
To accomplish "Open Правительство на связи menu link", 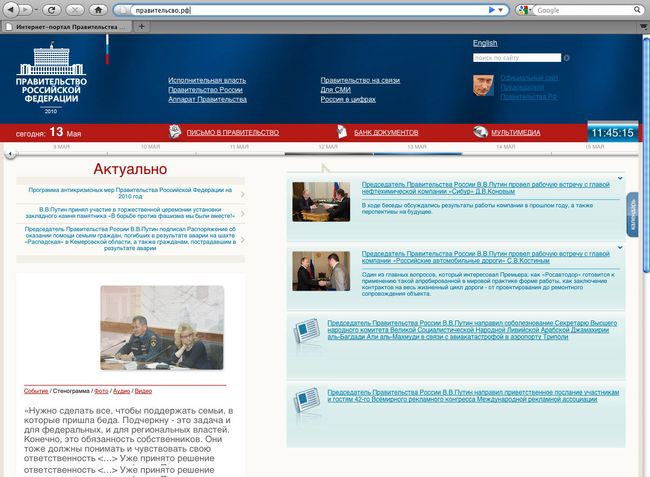I will pyautogui.click(x=360, y=80).
